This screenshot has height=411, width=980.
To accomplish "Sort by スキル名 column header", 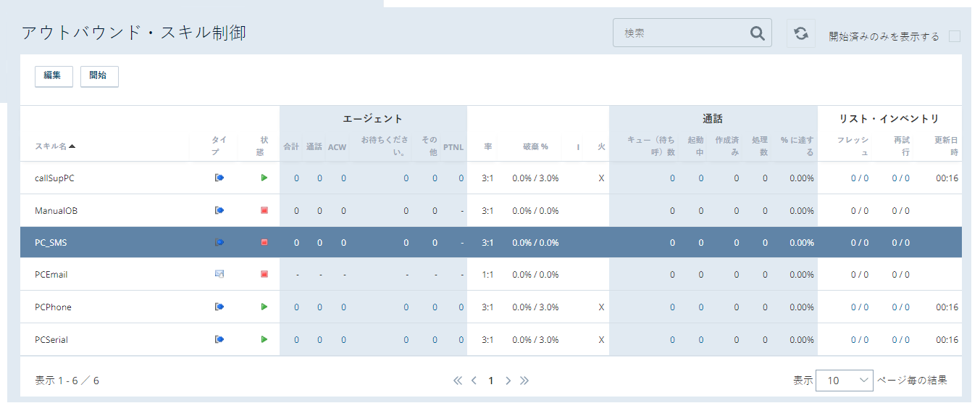I will coord(55,146).
